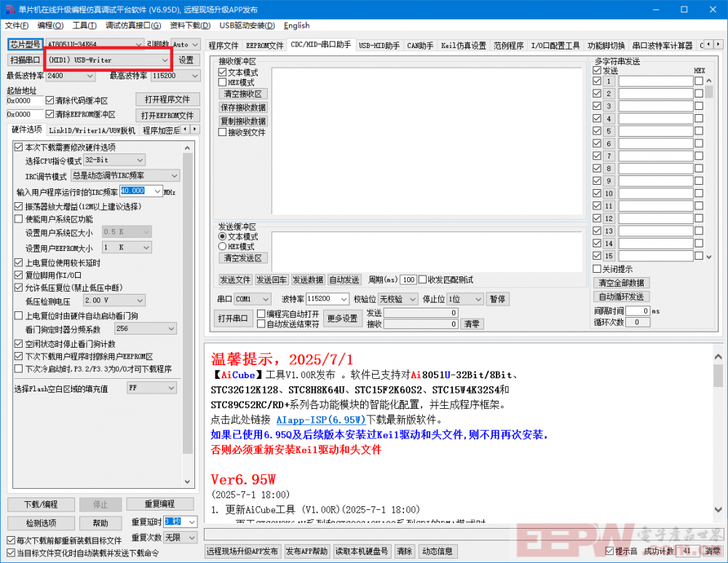The image size is (728, 563).
Task: Click the 读取本机硬盘号 button
Action: tap(362, 551)
